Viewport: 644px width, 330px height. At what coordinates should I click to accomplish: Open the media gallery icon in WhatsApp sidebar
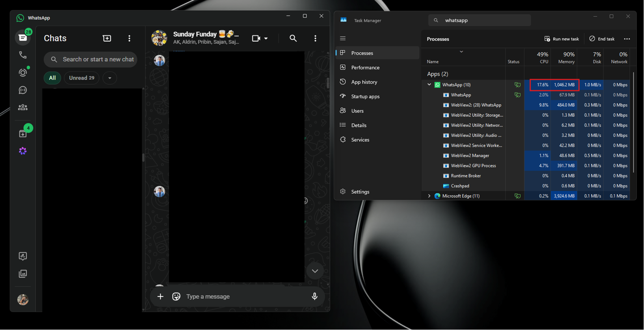point(23,274)
